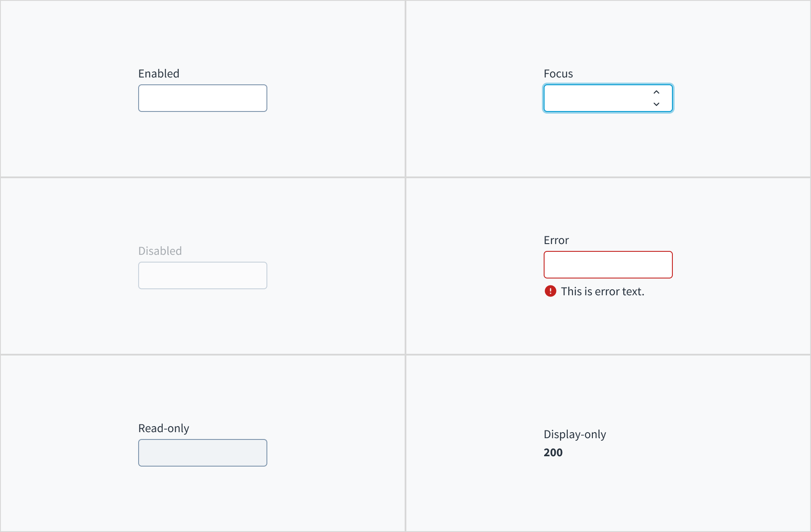Click the vertical divider between Enabled and Focus
The height and width of the screenshot is (532, 811).
405,89
